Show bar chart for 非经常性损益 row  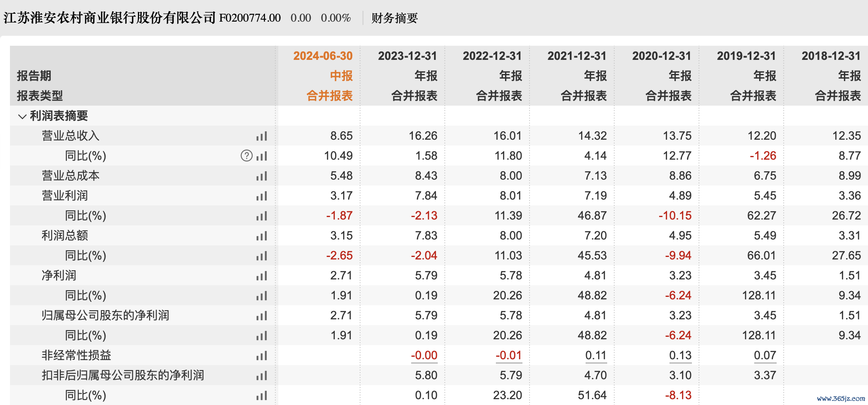pos(262,356)
